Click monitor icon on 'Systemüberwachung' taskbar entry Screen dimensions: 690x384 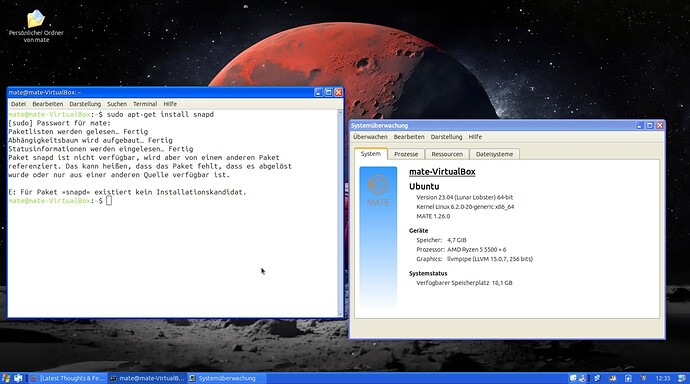(x=192, y=378)
